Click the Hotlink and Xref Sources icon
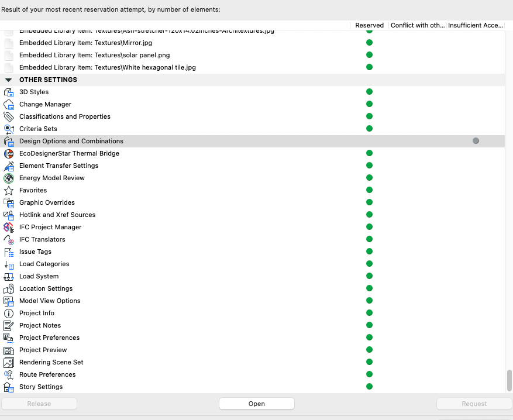Image resolution: width=513 pixels, height=420 pixels. click(9, 215)
